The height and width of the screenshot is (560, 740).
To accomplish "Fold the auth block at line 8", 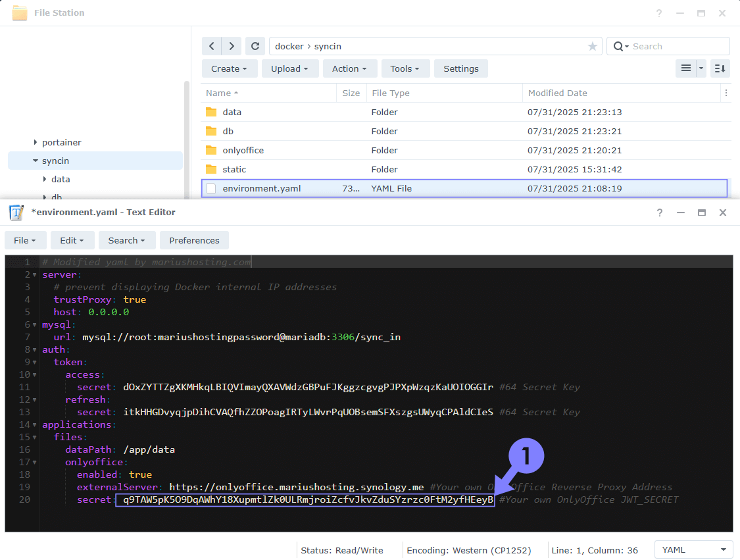I will click(34, 350).
